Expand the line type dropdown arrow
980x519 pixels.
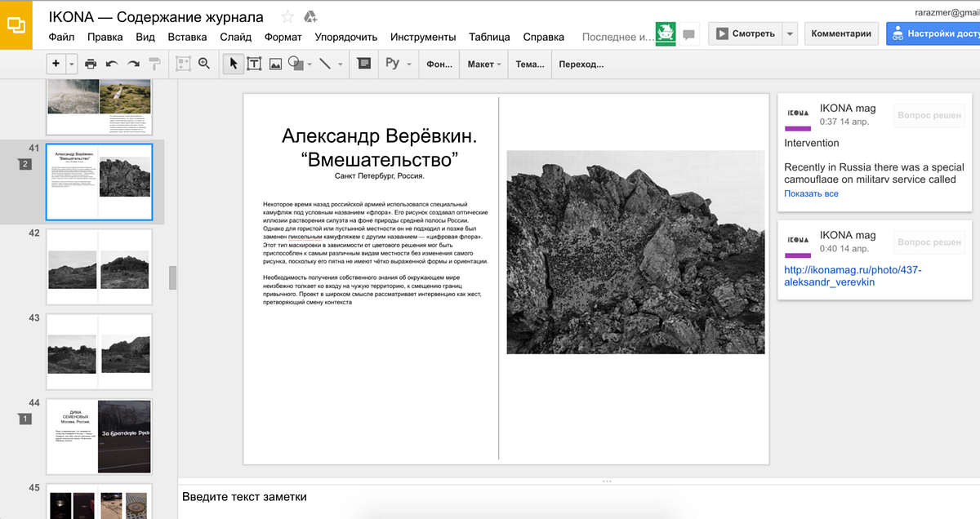point(341,64)
